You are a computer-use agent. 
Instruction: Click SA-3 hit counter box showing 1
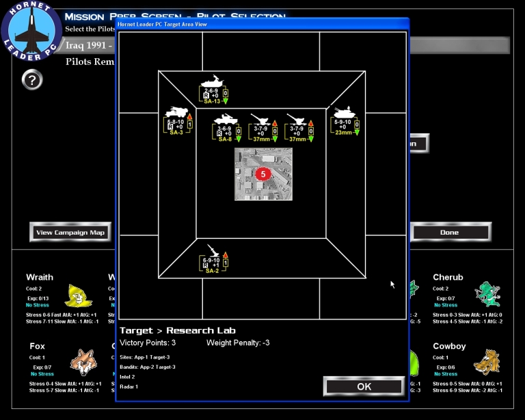(190, 125)
